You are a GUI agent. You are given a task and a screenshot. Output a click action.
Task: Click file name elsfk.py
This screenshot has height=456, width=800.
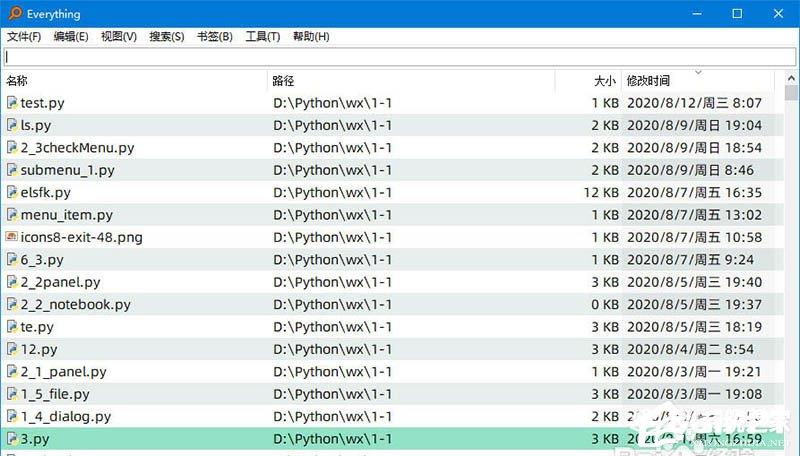click(45, 193)
